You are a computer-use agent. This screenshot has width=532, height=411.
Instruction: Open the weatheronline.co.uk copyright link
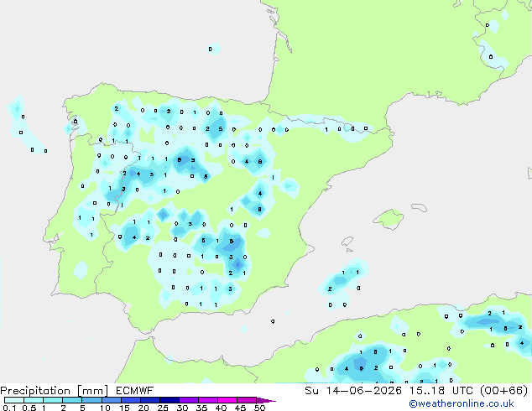pyautogui.click(x=461, y=403)
